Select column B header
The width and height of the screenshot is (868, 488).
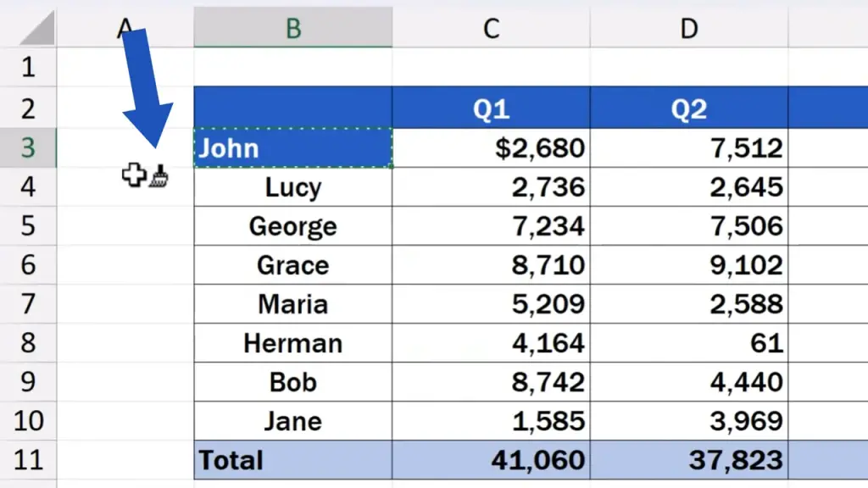pyautogui.click(x=292, y=29)
